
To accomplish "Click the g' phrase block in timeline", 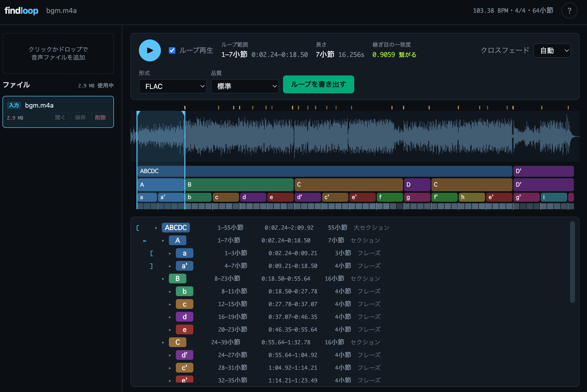I will tap(527, 197).
